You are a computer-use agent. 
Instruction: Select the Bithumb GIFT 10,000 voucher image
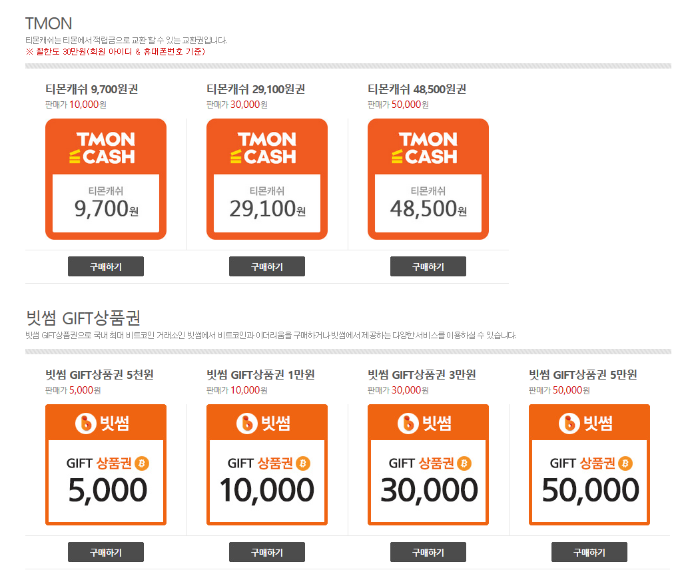(x=267, y=465)
